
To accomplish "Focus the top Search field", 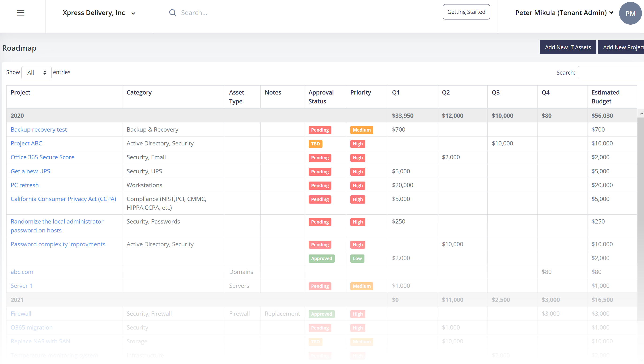I will point(300,13).
